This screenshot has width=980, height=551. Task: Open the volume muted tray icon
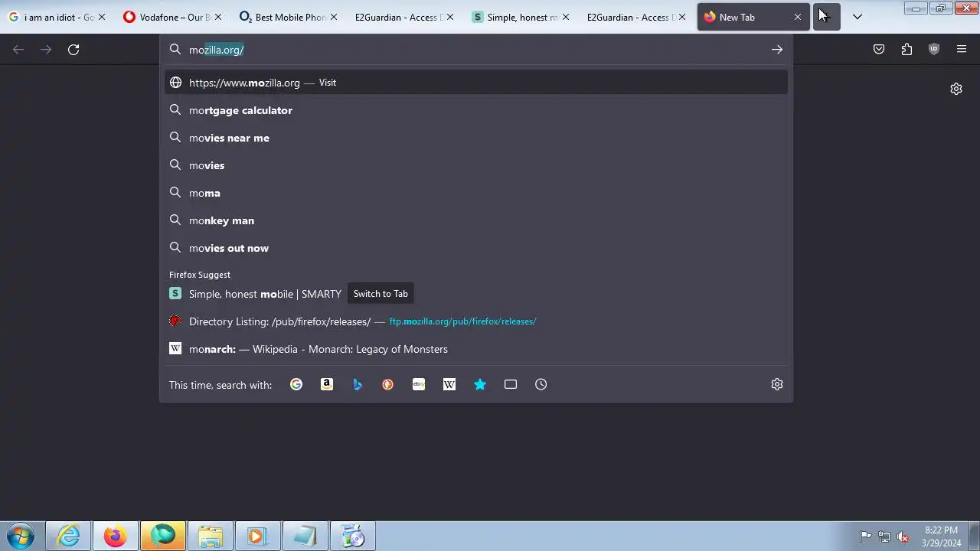click(903, 536)
